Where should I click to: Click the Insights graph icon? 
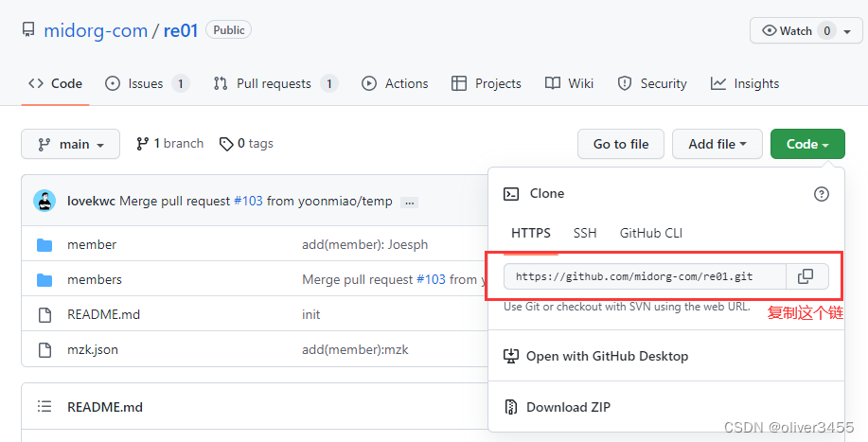tap(718, 83)
